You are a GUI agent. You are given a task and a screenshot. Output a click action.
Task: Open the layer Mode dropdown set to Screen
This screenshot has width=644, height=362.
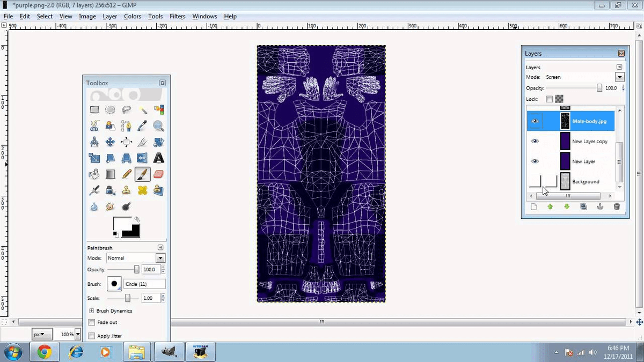coord(619,77)
